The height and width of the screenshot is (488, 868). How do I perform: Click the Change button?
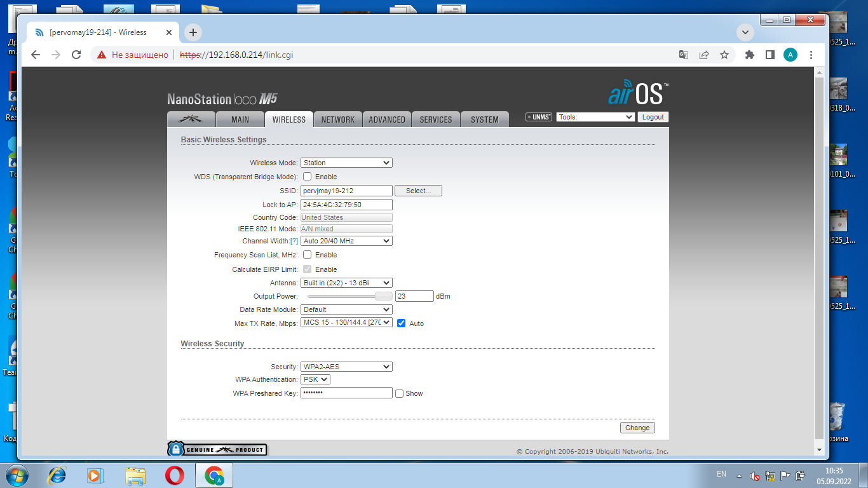point(637,428)
